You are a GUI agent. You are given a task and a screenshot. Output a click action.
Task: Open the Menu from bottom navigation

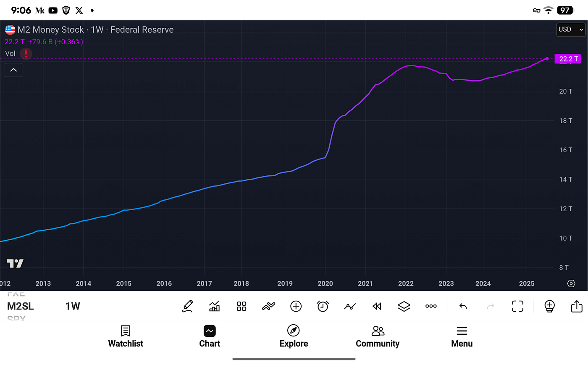462,336
